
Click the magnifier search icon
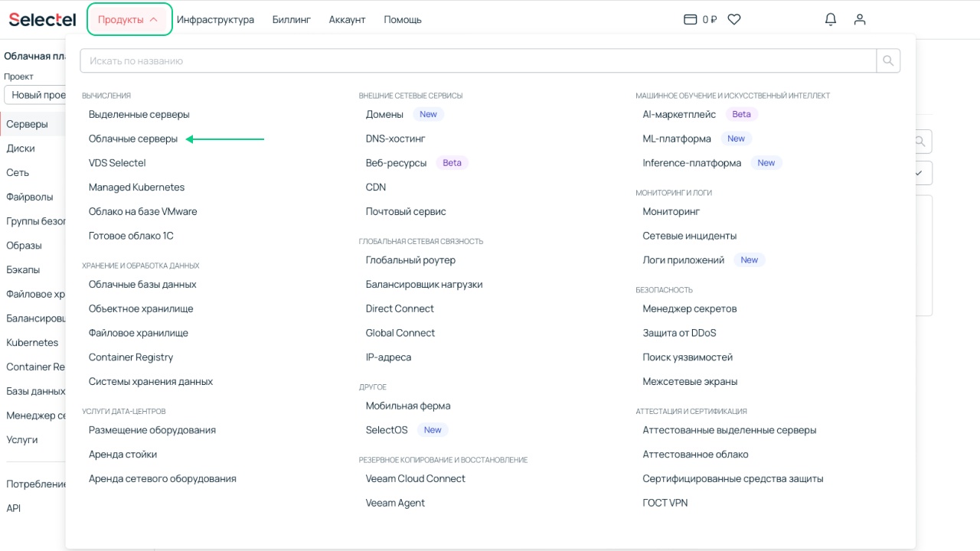(x=888, y=60)
